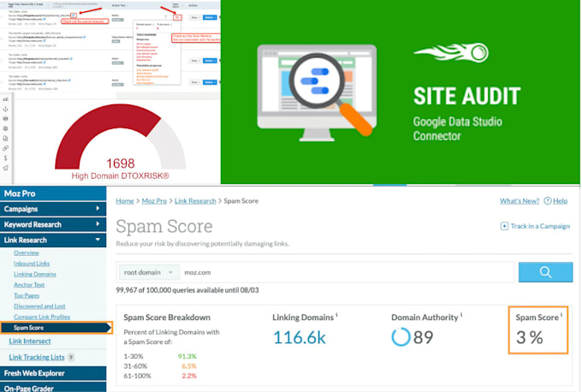
Task: Click the Spam Score page heading
Action: [x=164, y=227]
